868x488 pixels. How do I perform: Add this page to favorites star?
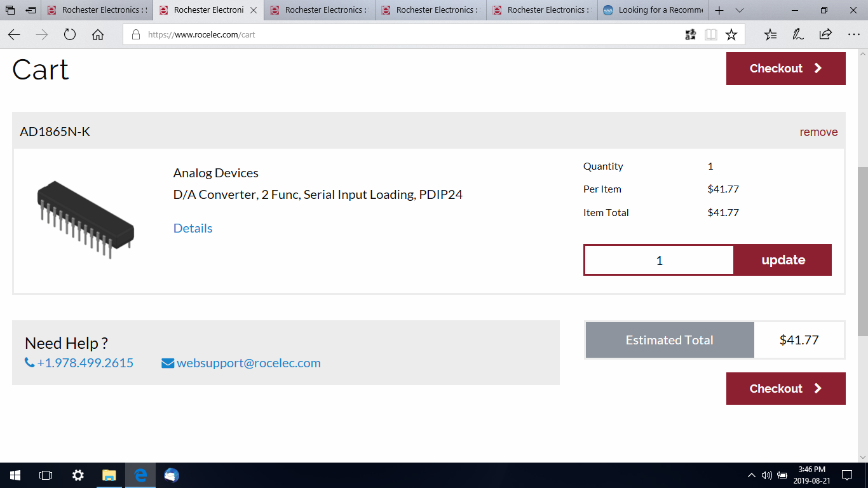731,35
